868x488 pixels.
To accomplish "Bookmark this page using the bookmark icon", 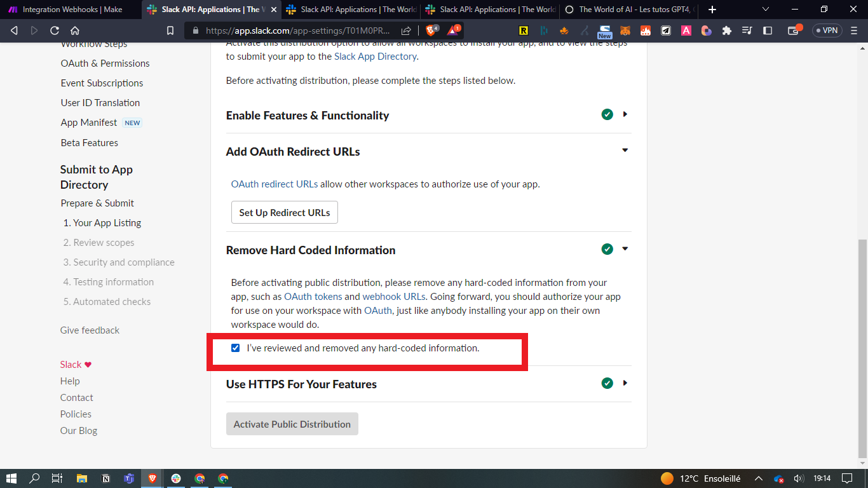I will click(x=170, y=30).
